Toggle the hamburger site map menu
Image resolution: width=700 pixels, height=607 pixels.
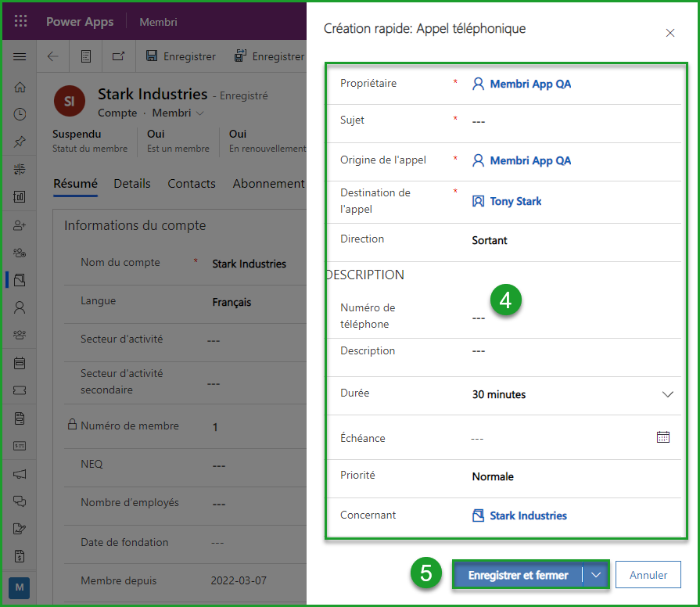pyautogui.click(x=20, y=57)
